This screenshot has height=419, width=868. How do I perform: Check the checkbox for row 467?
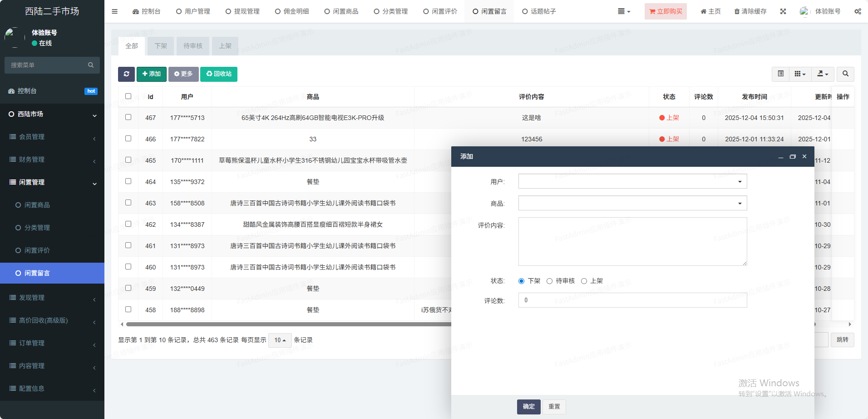pos(128,117)
